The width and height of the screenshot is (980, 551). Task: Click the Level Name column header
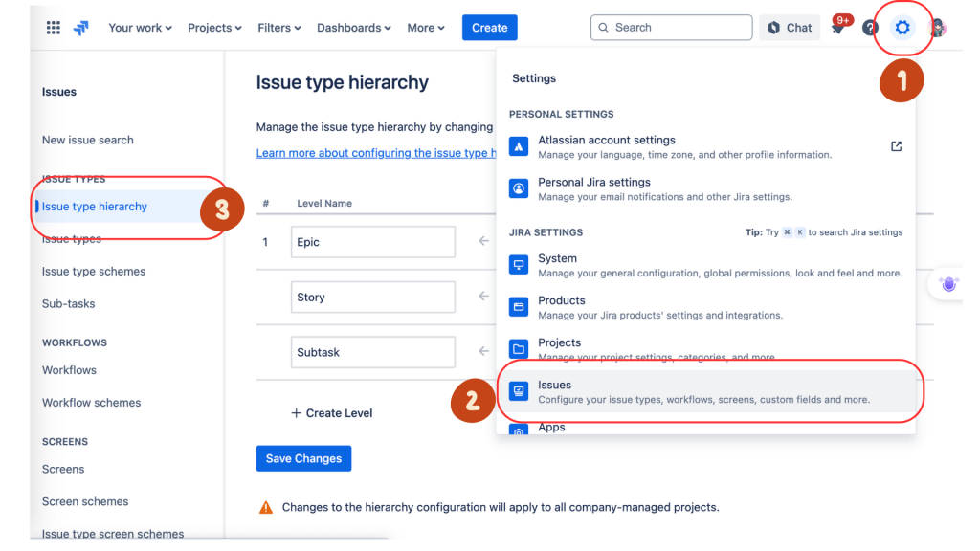(x=324, y=203)
